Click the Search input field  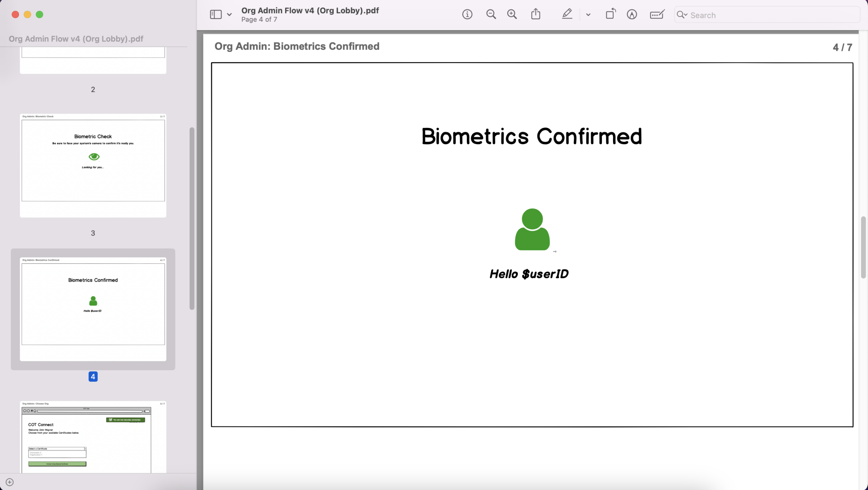pos(773,15)
